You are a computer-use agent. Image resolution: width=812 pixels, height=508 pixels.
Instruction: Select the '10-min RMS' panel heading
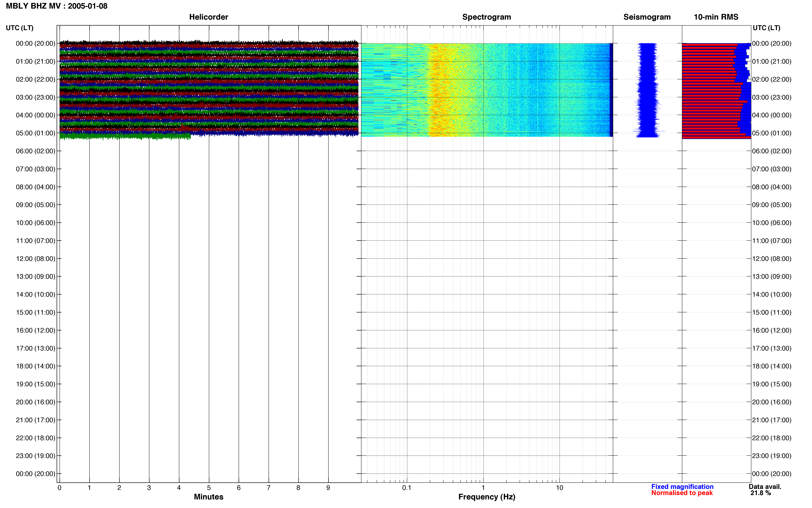[x=716, y=17]
